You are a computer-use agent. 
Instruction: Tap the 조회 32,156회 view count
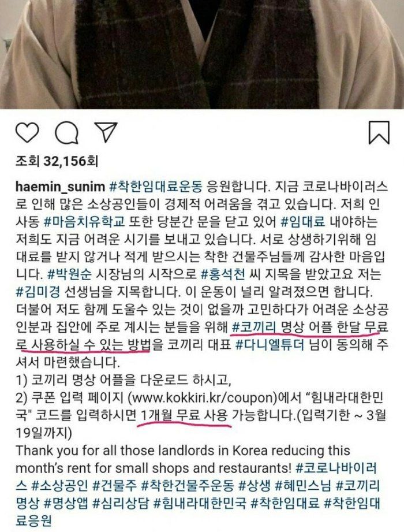tap(57, 161)
